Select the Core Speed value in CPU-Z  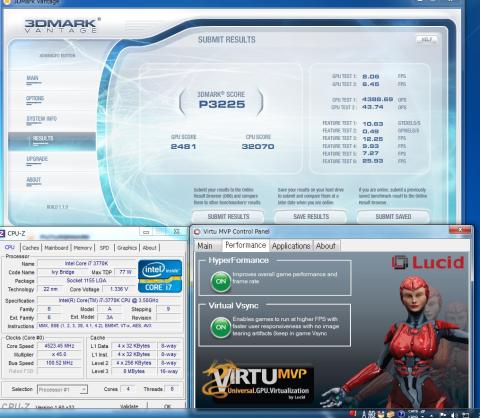coord(59,346)
